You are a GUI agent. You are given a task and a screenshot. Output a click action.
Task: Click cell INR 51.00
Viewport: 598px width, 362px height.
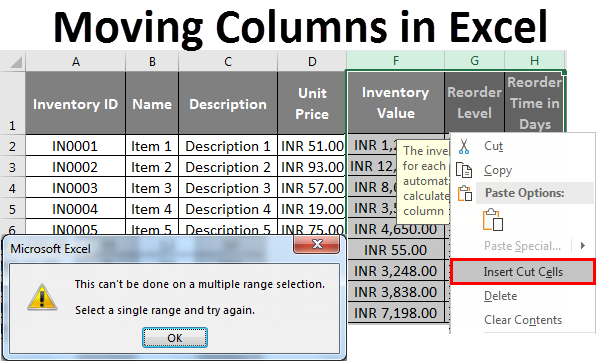click(312, 145)
